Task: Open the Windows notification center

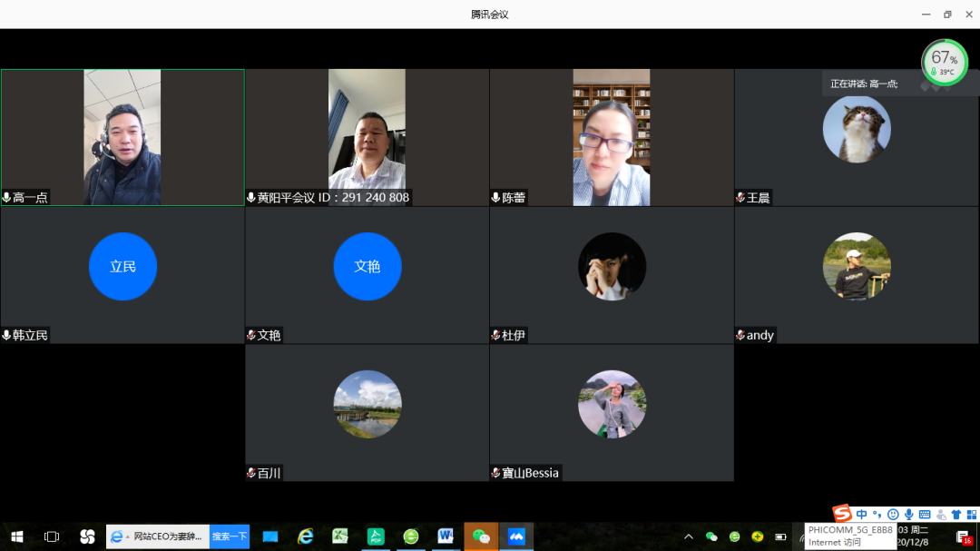Action: click(x=963, y=536)
